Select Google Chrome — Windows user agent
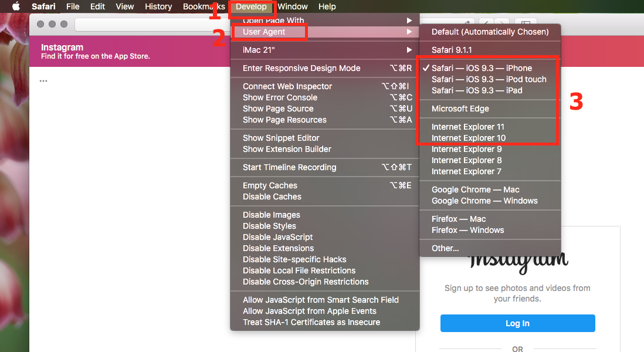The width and height of the screenshot is (644, 352). (x=490, y=201)
